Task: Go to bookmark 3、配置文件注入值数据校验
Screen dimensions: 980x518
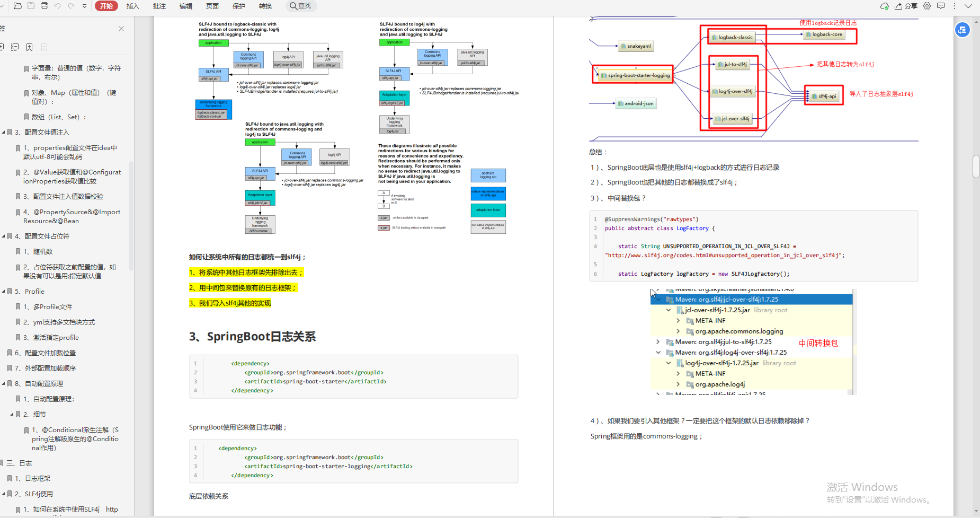Action: coord(63,196)
